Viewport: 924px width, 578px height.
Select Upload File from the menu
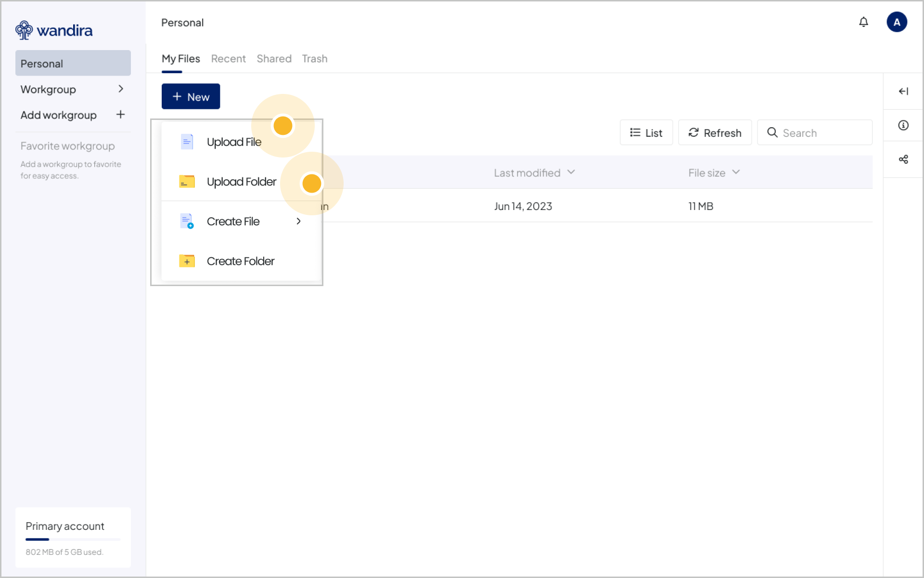(234, 142)
